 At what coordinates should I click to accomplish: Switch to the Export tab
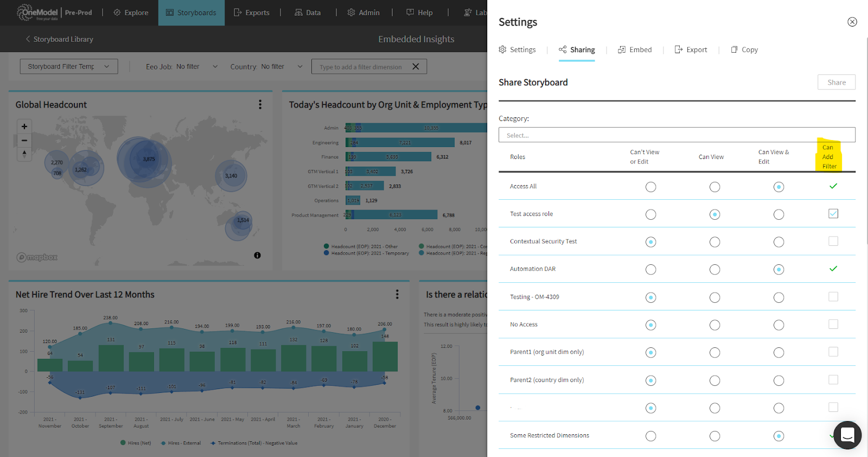pos(691,50)
